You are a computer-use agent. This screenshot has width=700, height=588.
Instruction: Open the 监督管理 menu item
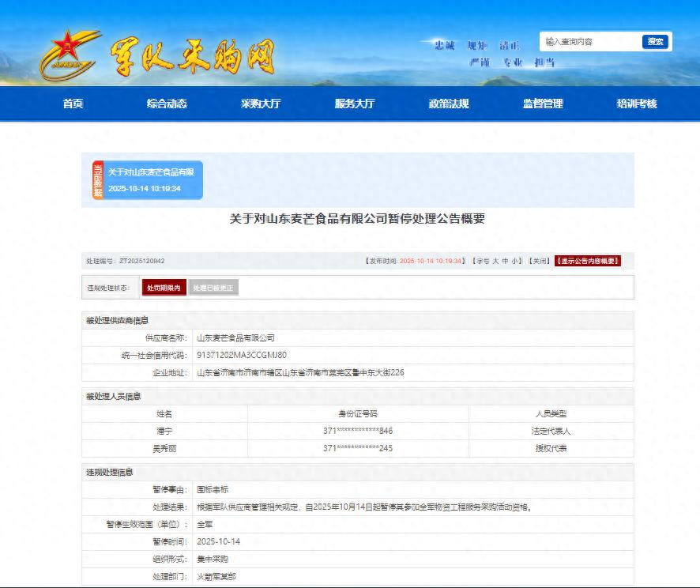tap(543, 104)
